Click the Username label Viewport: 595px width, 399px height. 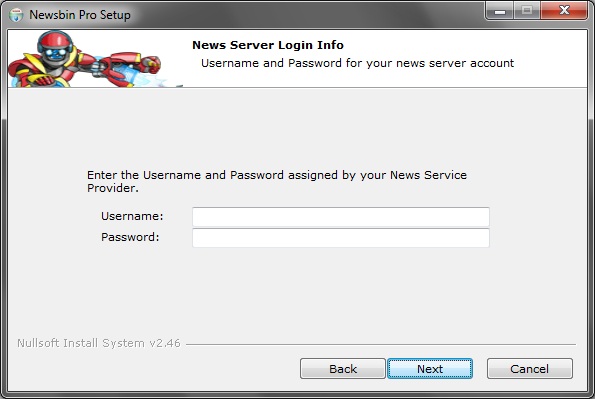point(132,216)
